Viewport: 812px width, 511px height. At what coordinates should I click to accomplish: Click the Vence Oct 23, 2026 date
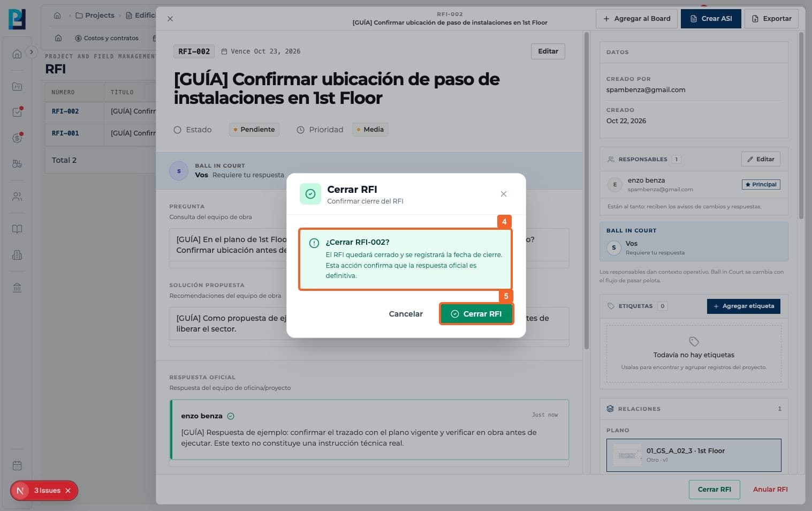(261, 51)
